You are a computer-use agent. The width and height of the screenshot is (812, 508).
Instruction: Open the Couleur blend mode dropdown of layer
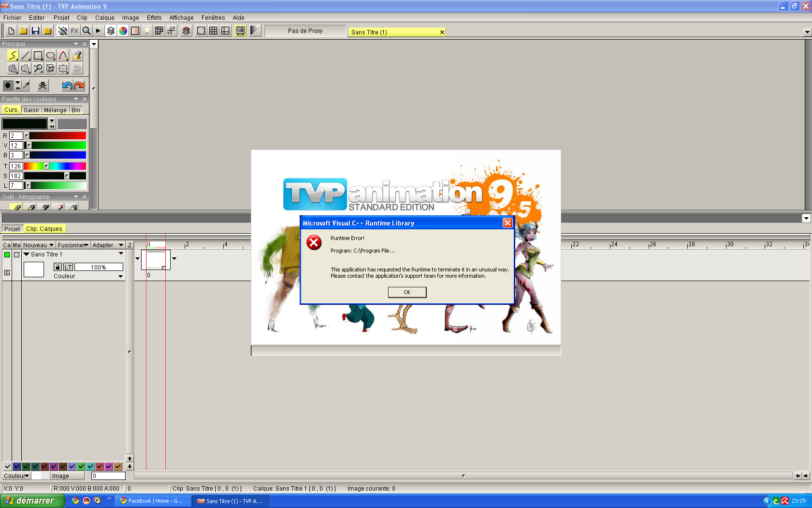88,276
